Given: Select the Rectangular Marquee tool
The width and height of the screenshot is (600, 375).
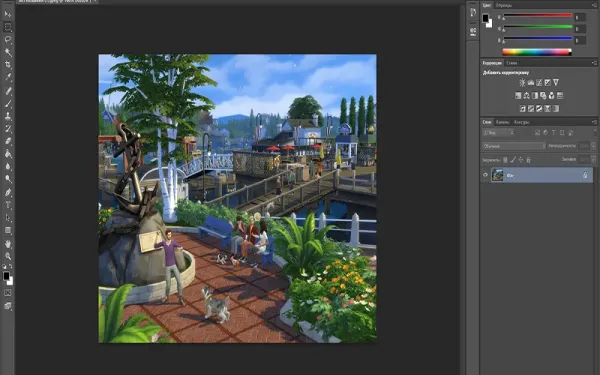Looking at the screenshot, I should [x=8, y=27].
